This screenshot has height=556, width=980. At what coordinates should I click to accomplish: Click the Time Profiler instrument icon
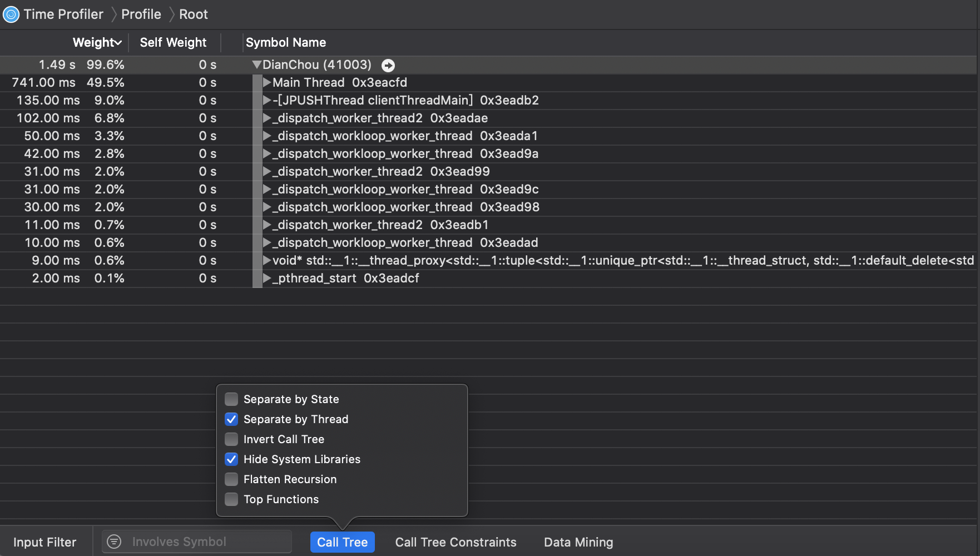click(11, 14)
